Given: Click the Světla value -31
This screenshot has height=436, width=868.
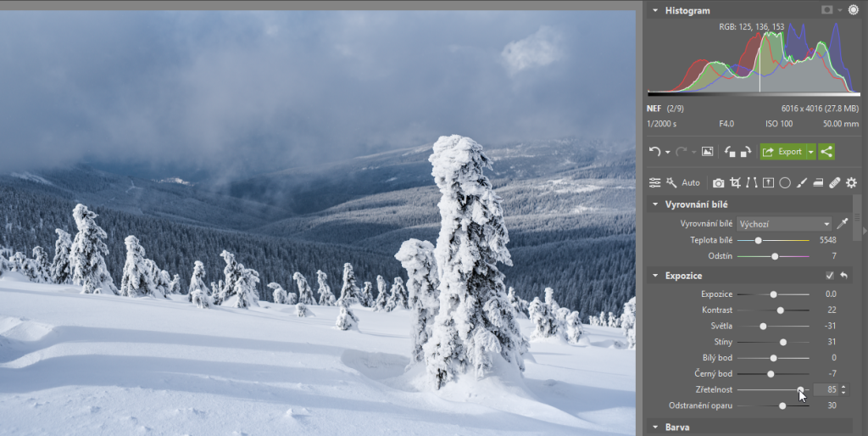Looking at the screenshot, I should click(x=830, y=327).
